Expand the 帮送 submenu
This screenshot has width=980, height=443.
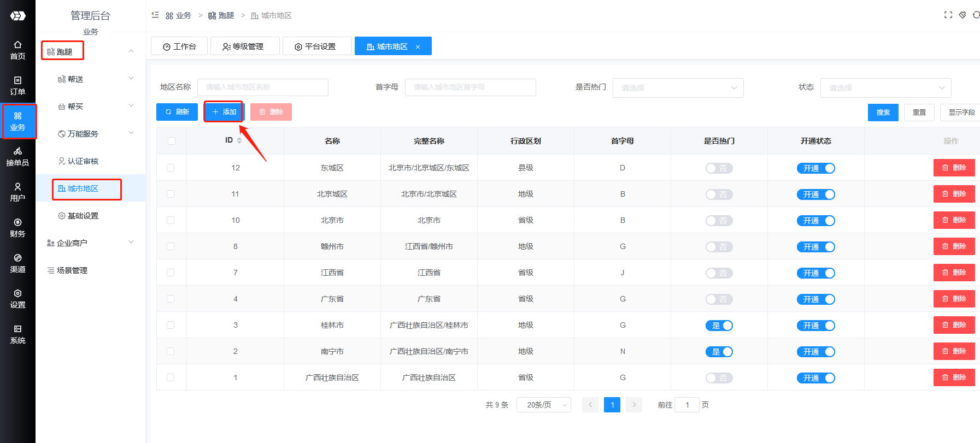131,79
